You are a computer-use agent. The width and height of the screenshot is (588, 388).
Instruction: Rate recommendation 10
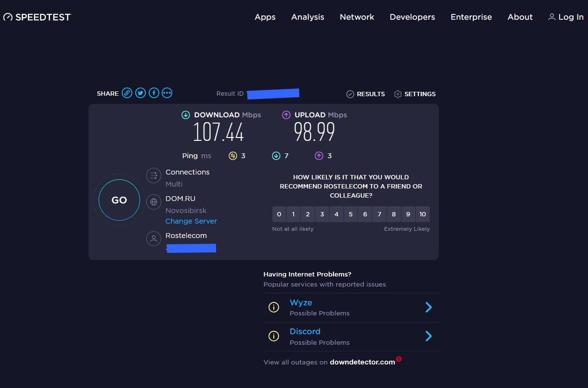point(422,214)
